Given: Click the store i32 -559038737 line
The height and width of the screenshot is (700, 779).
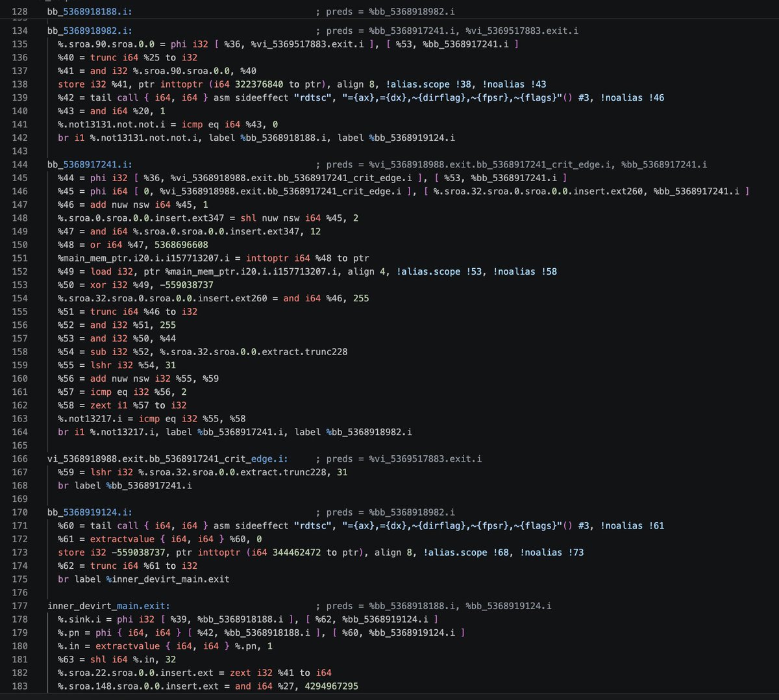Looking at the screenshot, I should click(321, 553).
